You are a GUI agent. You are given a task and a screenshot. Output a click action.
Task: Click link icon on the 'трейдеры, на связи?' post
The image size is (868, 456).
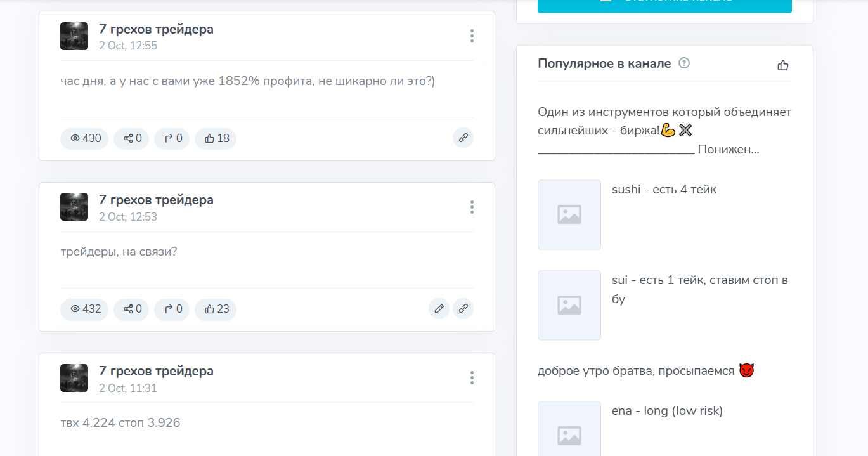[463, 309]
